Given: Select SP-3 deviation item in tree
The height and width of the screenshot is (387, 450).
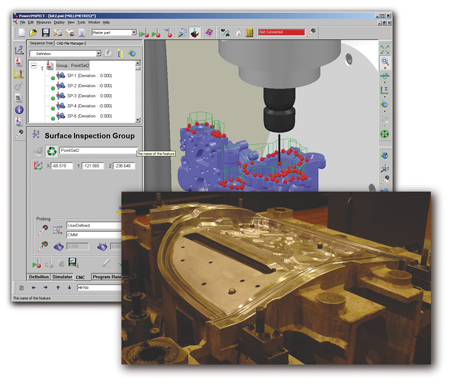Looking at the screenshot, I should coord(89,96).
